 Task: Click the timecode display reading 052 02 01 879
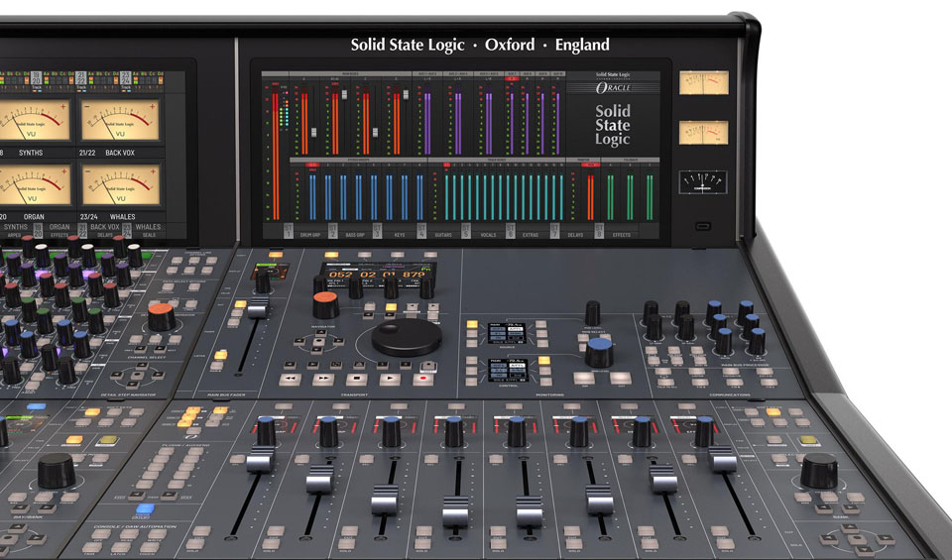[378, 275]
